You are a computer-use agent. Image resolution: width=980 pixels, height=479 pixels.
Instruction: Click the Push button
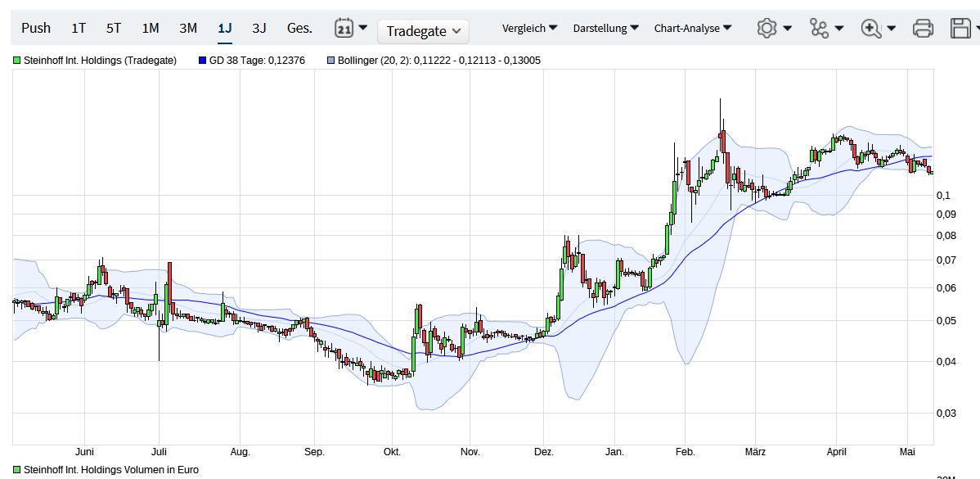coord(36,27)
